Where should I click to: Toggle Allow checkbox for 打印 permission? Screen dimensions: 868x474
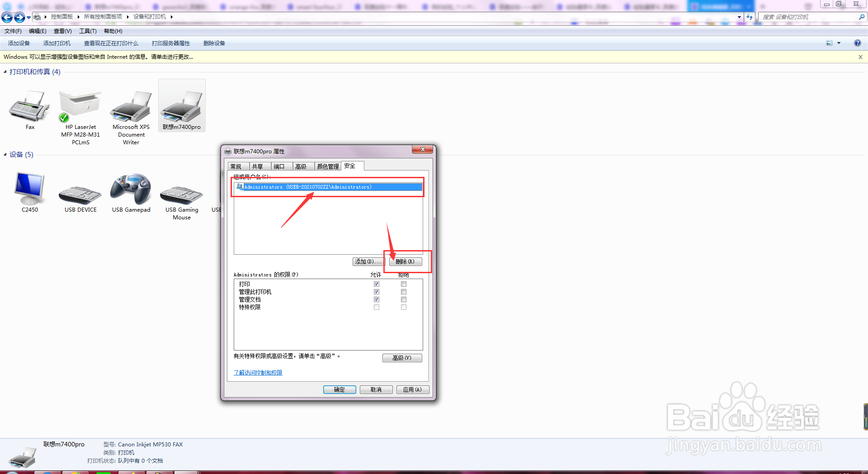click(x=377, y=284)
